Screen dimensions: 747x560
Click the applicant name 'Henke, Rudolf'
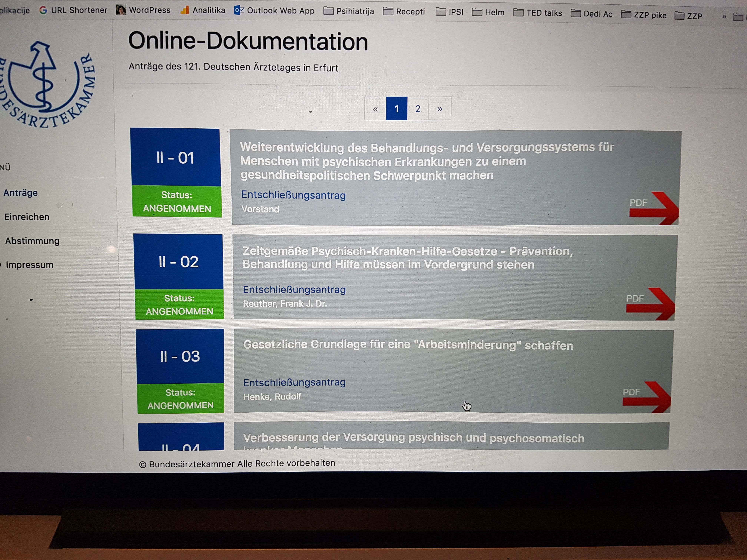coord(272,397)
